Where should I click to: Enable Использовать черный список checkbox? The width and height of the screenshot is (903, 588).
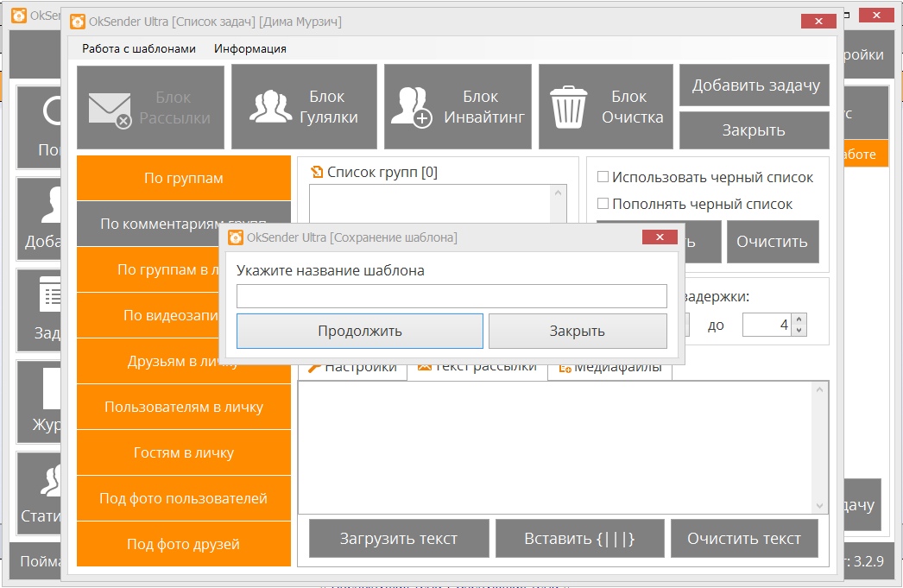pyautogui.click(x=603, y=177)
